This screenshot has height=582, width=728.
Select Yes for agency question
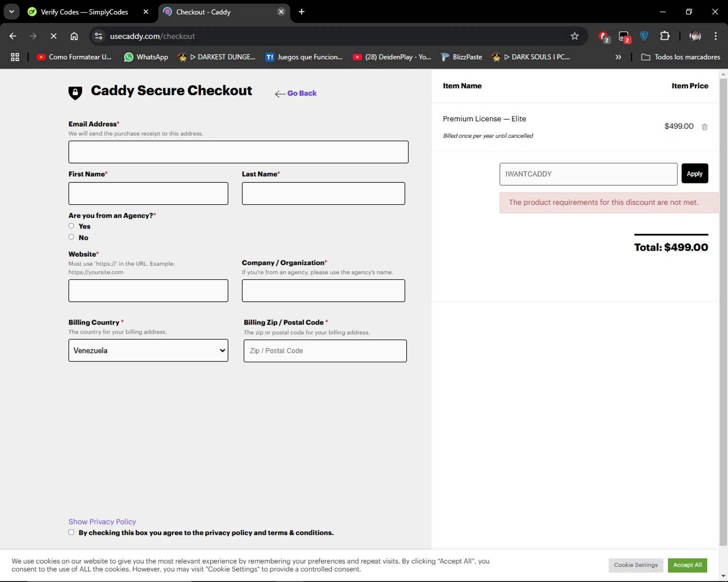coord(71,226)
